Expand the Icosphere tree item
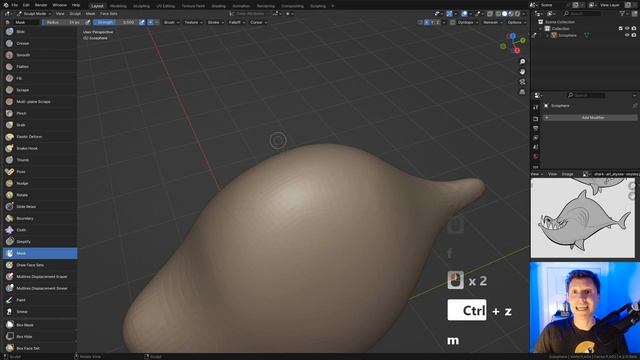The width and height of the screenshot is (640, 360). coord(548,36)
